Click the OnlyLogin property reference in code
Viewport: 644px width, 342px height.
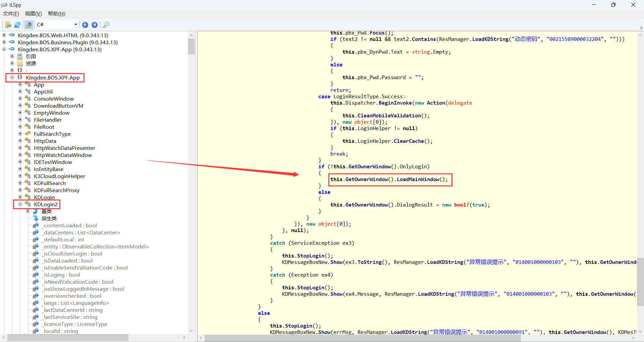point(413,167)
